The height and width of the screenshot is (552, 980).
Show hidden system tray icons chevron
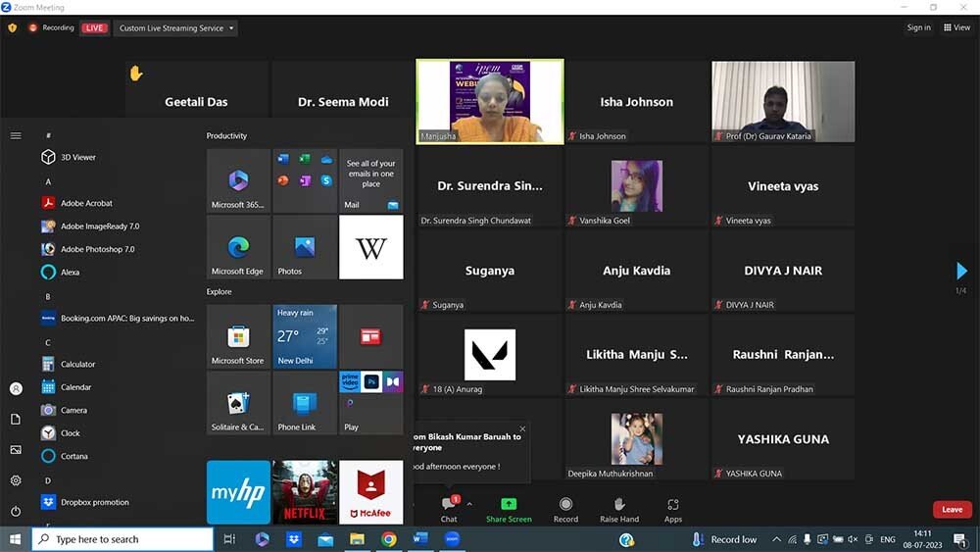pos(777,539)
